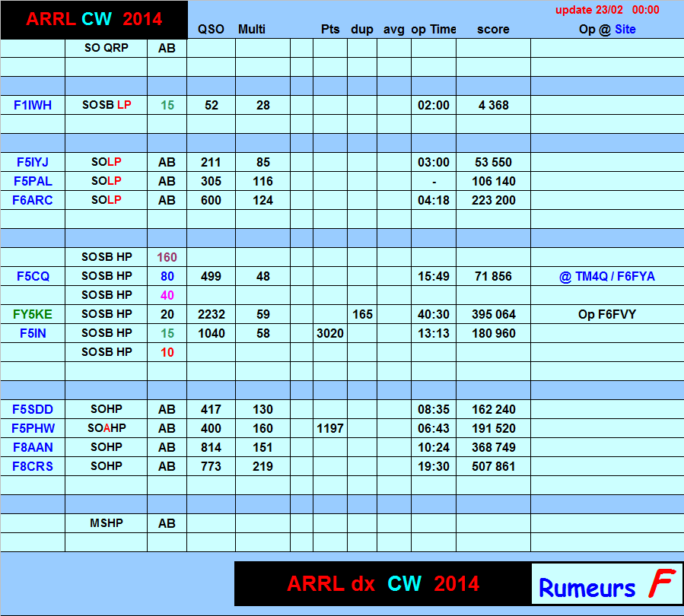Viewport: 684px width, 616px height.
Task: Click the blue 'Site' header word
Action: click(x=625, y=29)
